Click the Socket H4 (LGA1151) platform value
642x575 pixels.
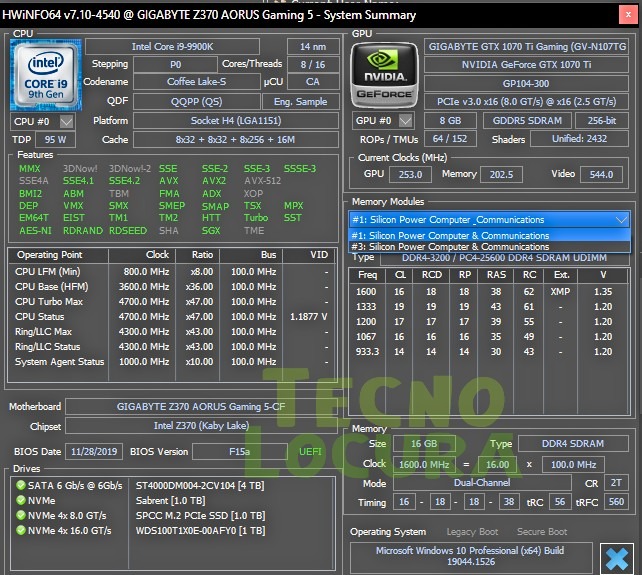(x=236, y=121)
